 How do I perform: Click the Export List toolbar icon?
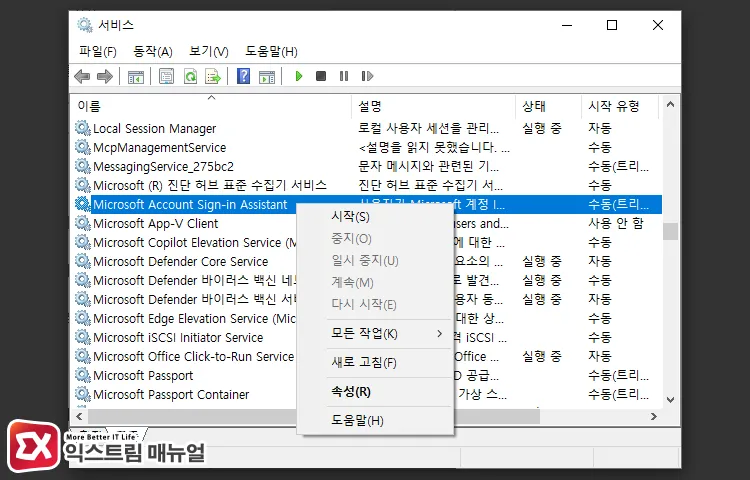[213, 76]
